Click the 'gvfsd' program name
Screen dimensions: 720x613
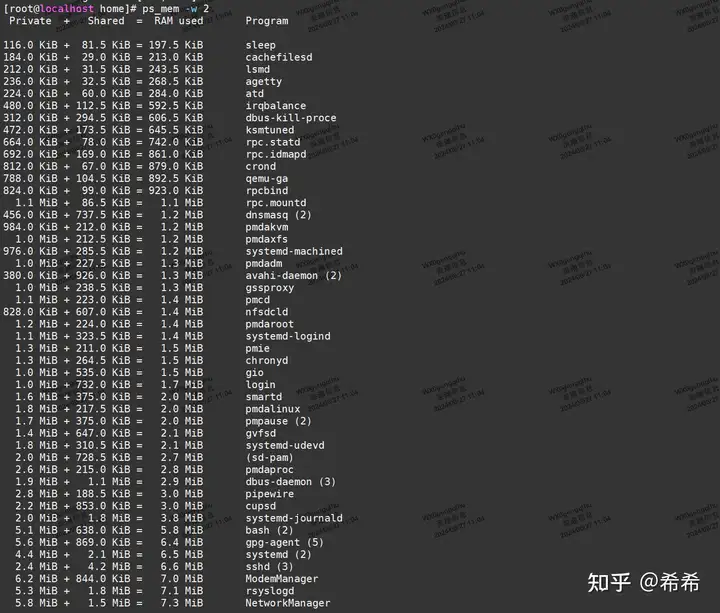(x=260, y=433)
